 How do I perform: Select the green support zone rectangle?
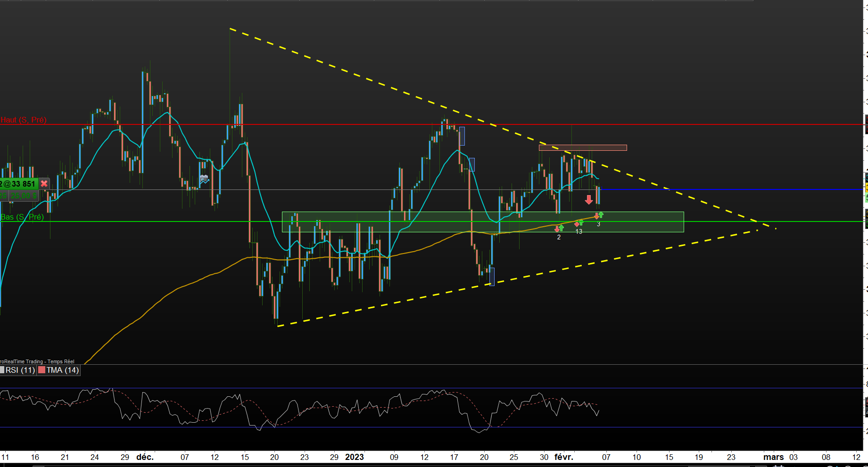483,222
